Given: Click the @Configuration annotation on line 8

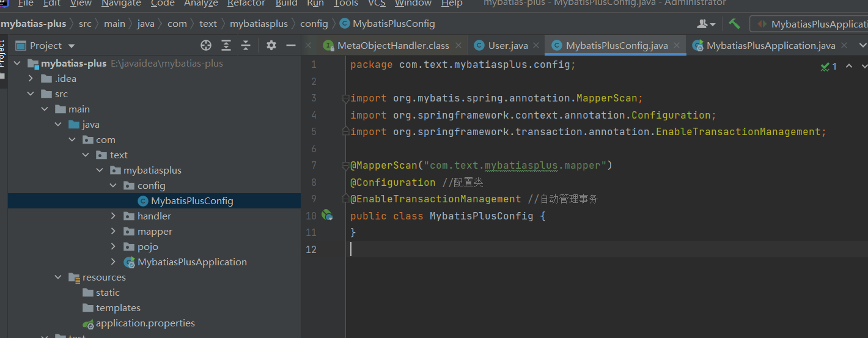Looking at the screenshot, I should coord(393,182).
